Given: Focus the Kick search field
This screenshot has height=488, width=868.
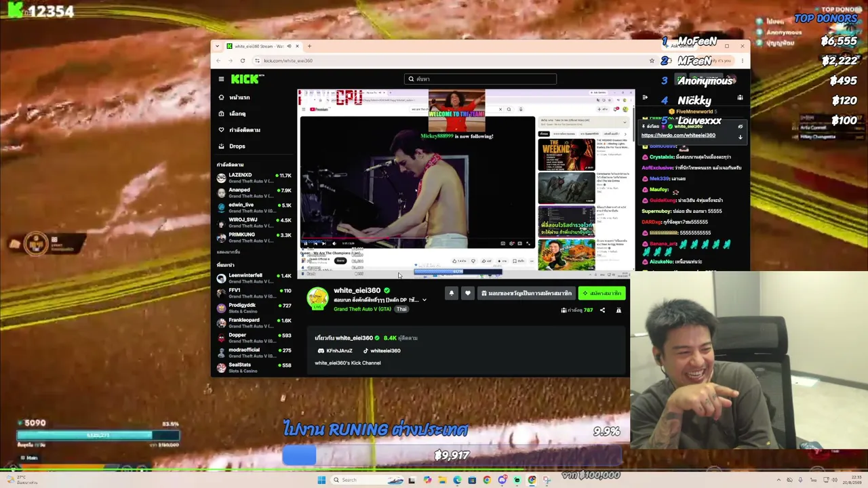Looking at the screenshot, I should [x=480, y=79].
